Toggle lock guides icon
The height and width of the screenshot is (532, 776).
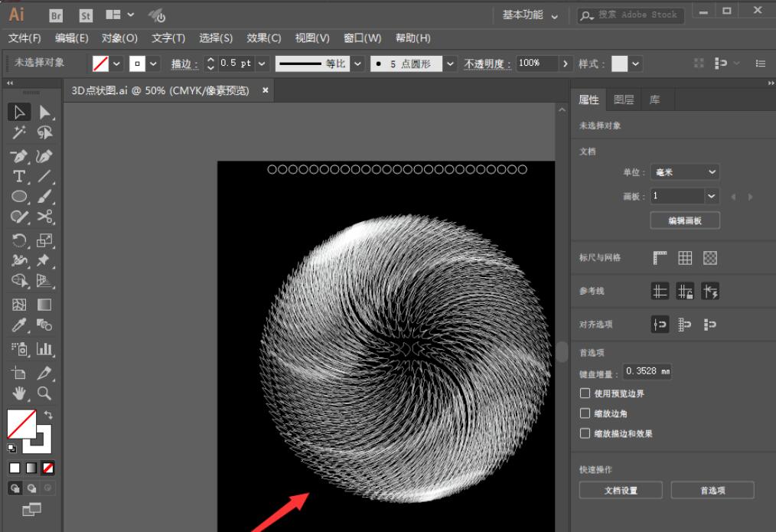pos(685,291)
